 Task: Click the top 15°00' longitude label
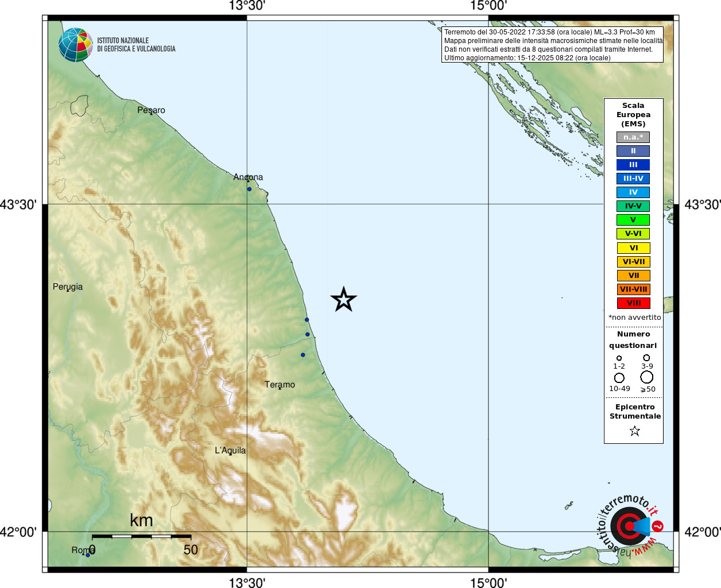pos(489,6)
